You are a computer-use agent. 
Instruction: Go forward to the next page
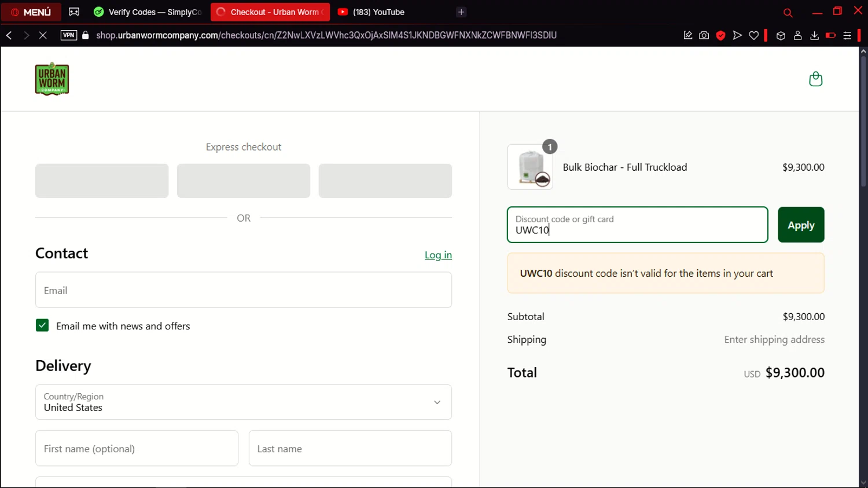point(26,35)
